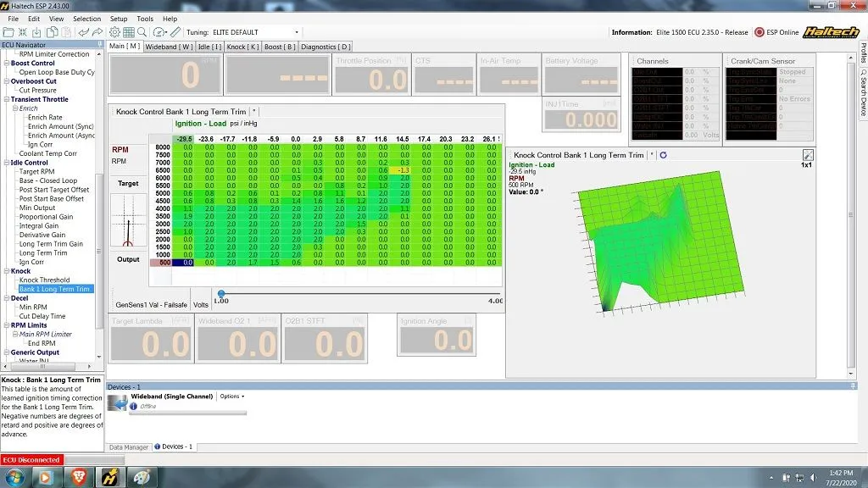The height and width of the screenshot is (488, 868).
Task: Refresh the 3D Knock Control graph
Action: pyautogui.click(x=664, y=155)
